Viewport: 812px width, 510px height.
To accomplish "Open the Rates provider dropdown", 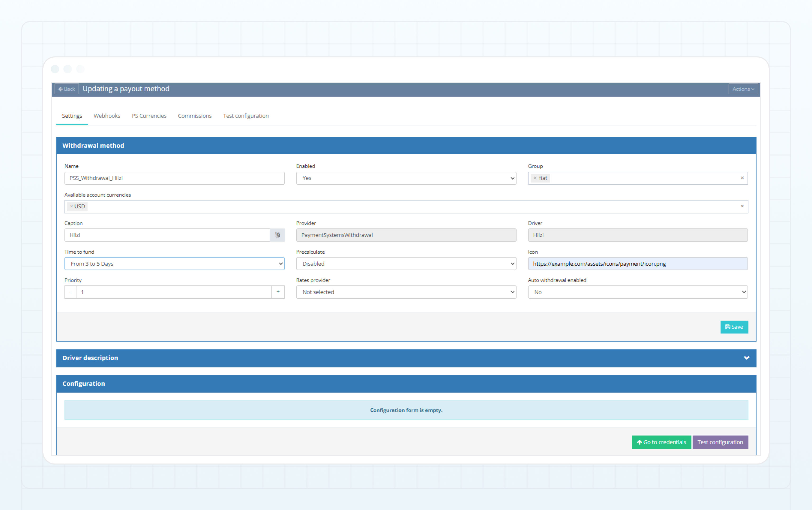I will (x=406, y=292).
